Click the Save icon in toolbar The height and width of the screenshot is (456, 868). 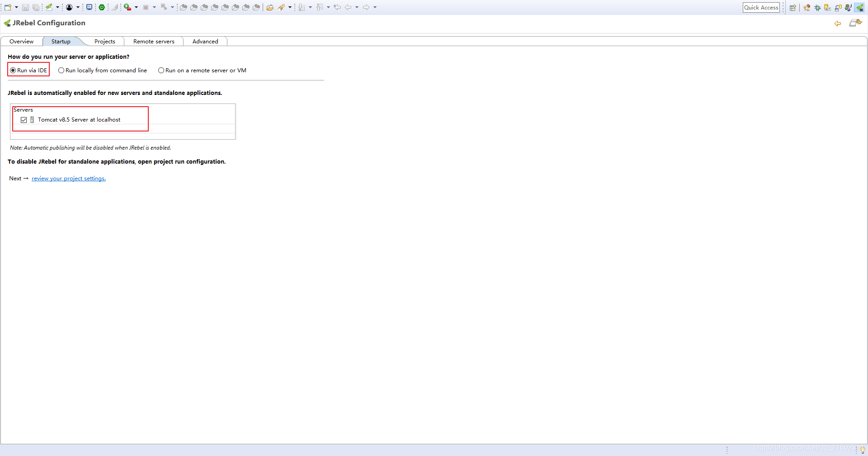tap(26, 7)
